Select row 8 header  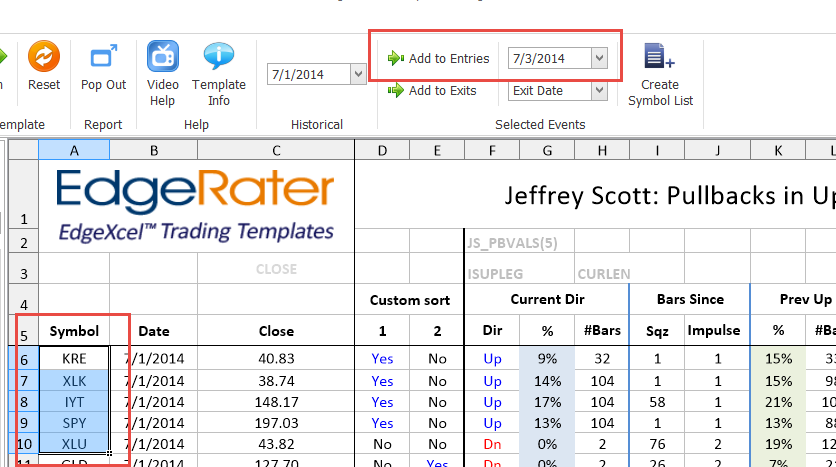tap(24, 401)
